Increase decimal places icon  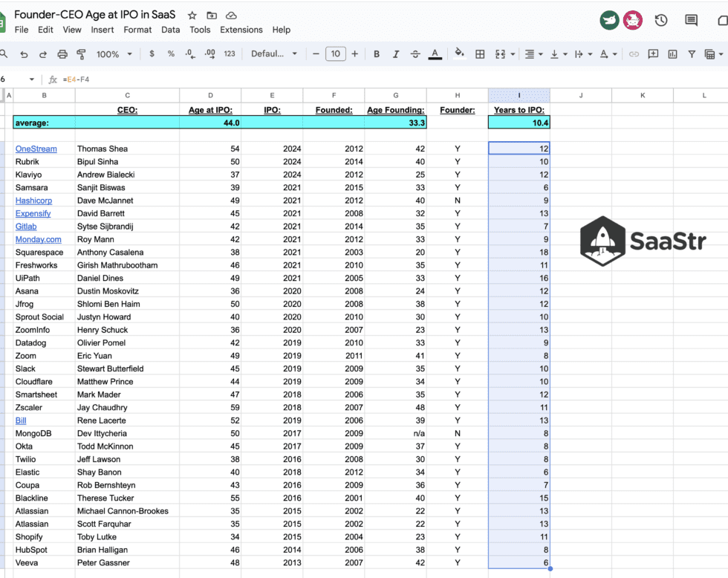click(x=209, y=53)
